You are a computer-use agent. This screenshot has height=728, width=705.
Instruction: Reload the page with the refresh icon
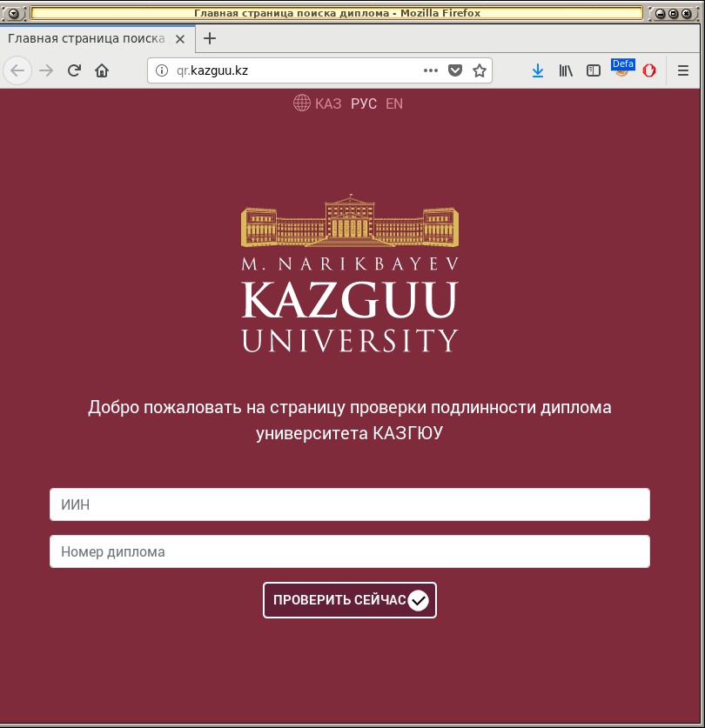(74, 70)
